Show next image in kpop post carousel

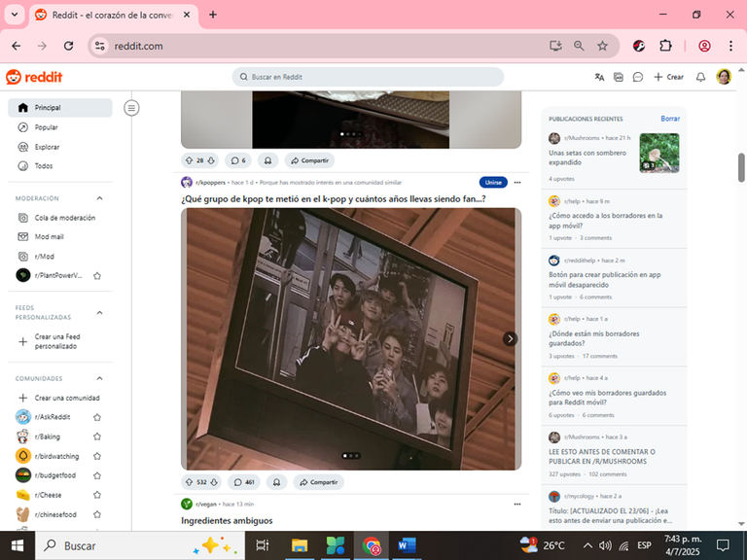510,338
